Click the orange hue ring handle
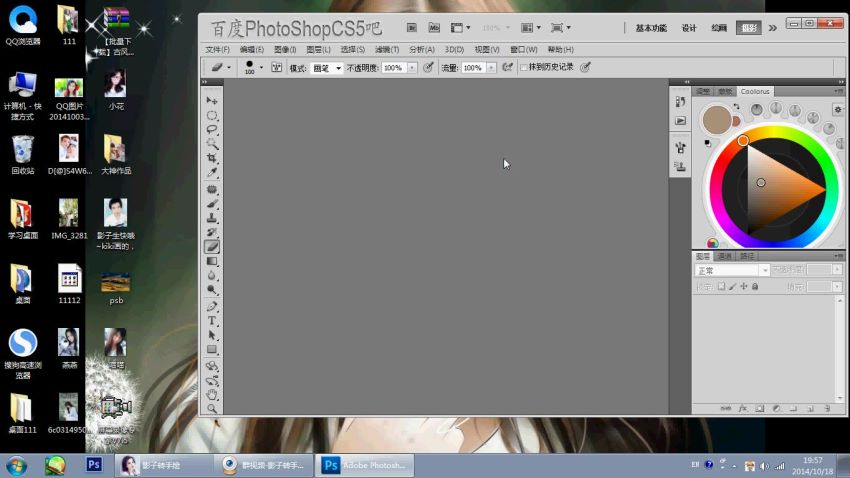Viewport: 850px width, 478px height. (x=743, y=140)
